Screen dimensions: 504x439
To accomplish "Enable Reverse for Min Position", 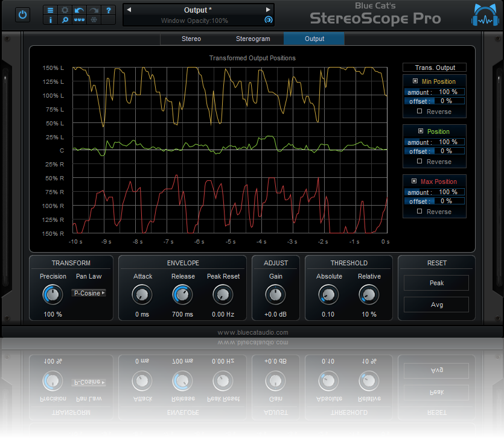I will tap(419, 111).
